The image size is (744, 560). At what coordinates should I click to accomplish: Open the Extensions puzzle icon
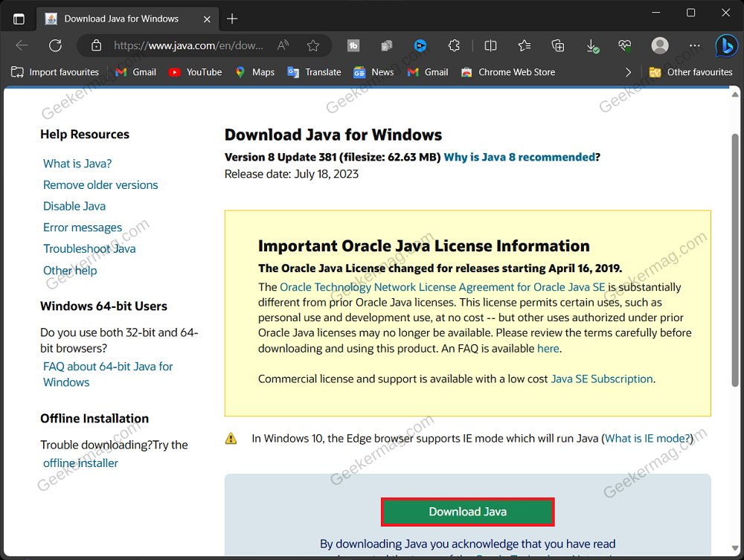pyautogui.click(x=454, y=45)
